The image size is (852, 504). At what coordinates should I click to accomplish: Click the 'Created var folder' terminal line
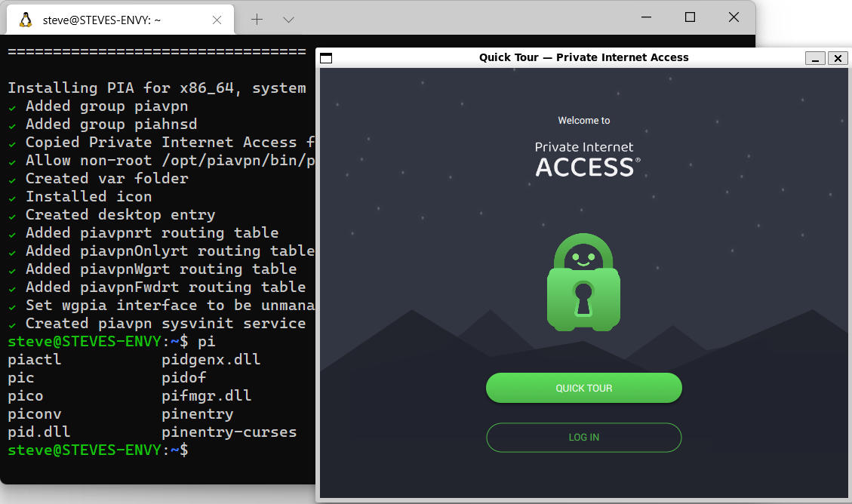(x=98, y=178)
